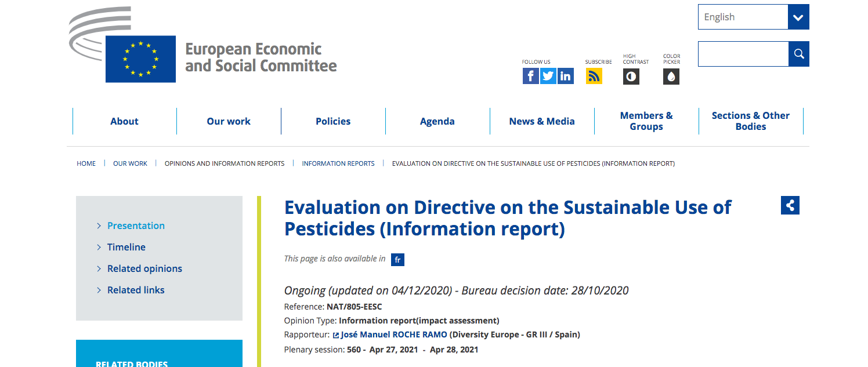Click the share icon beside the title

(x=790, y=205)
